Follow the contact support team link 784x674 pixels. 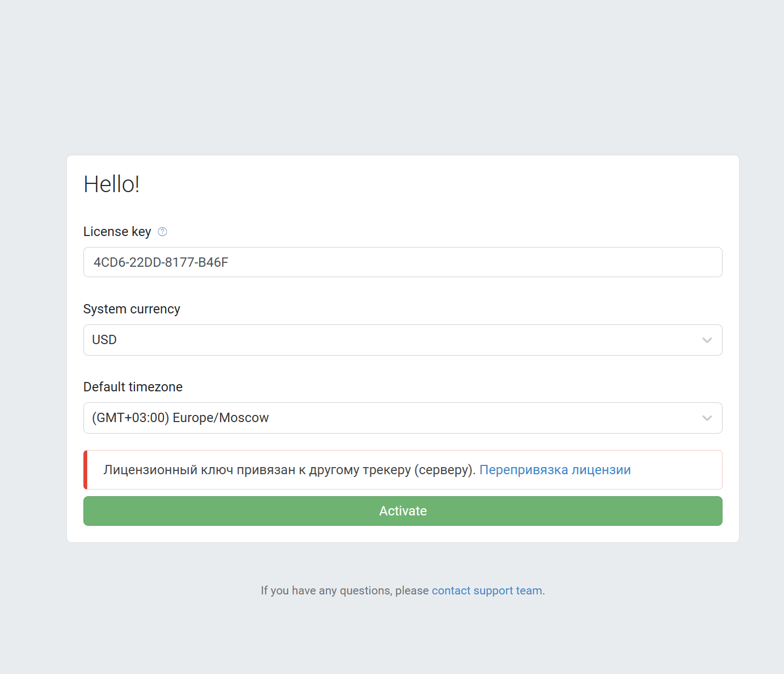coord(487,591)
